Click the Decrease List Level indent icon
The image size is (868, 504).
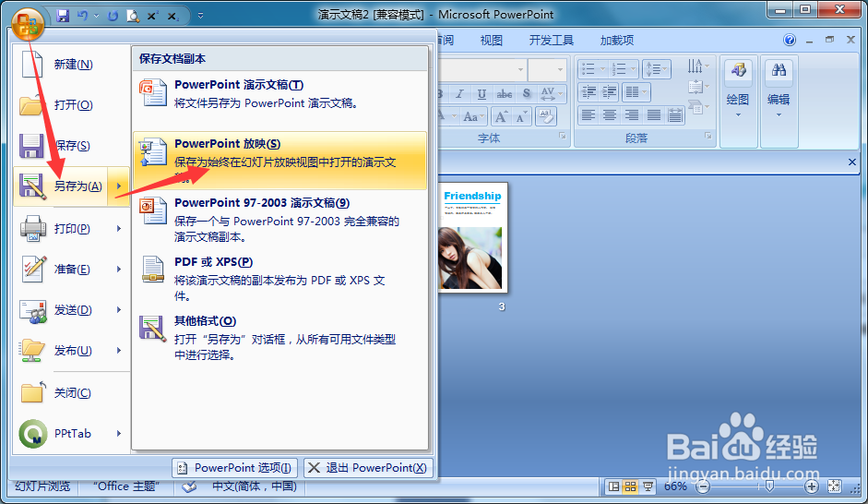[x=589, y=92]
